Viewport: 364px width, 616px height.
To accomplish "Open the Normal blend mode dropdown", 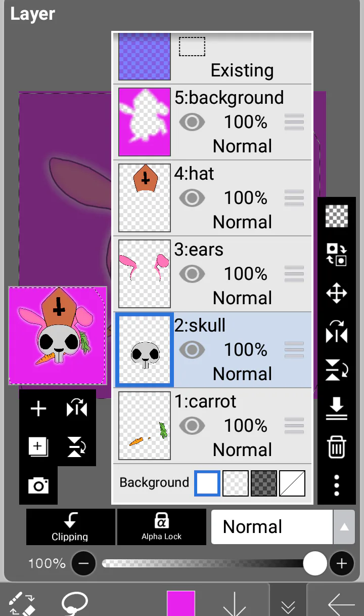I will click(272, 527).
